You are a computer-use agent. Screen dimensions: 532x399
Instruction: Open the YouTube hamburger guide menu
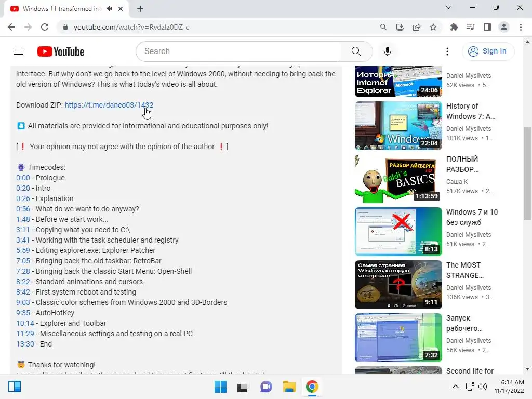pyautogui.click(x=19, y=51)
